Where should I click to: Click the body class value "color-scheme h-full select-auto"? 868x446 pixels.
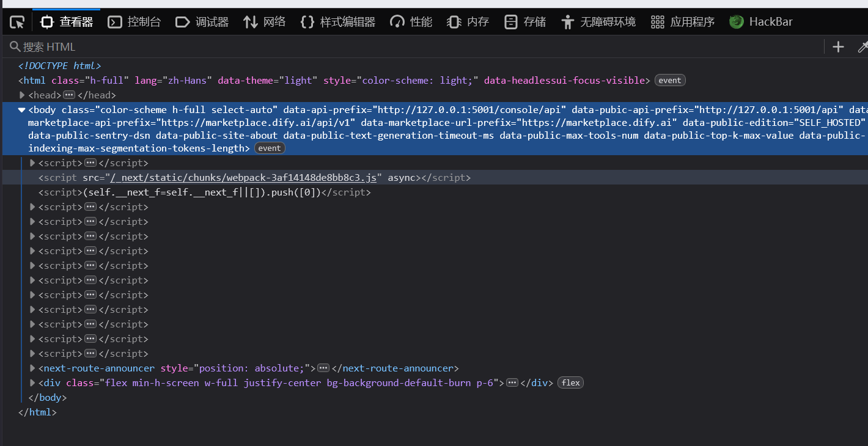[189, 110]
